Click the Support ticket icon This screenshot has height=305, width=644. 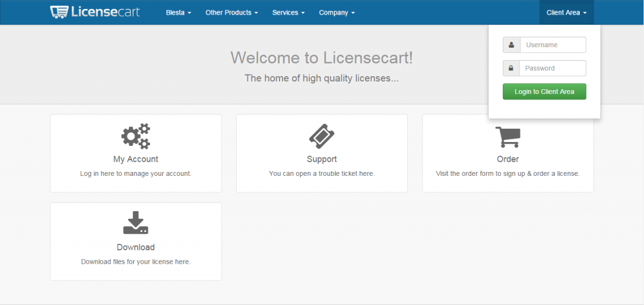click(x=322, y=136)
